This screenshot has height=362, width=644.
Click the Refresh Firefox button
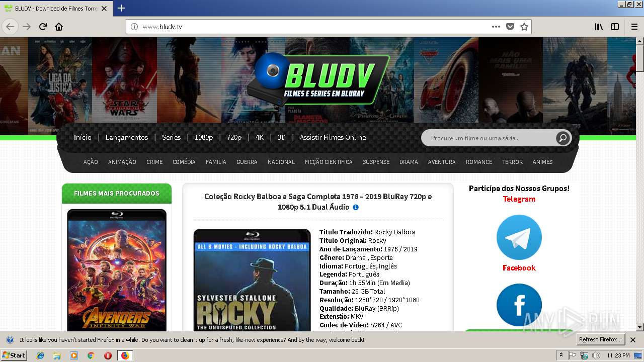tap(600, 339)
